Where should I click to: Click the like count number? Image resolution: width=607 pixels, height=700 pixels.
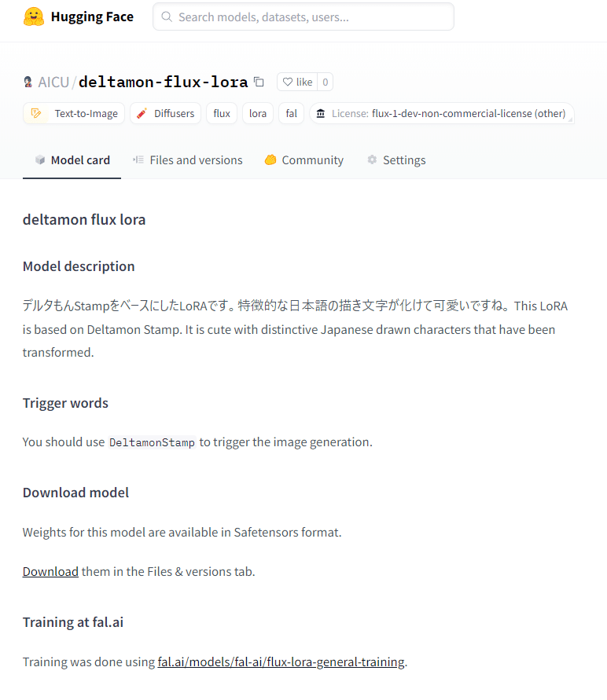(x=326, y=82)
